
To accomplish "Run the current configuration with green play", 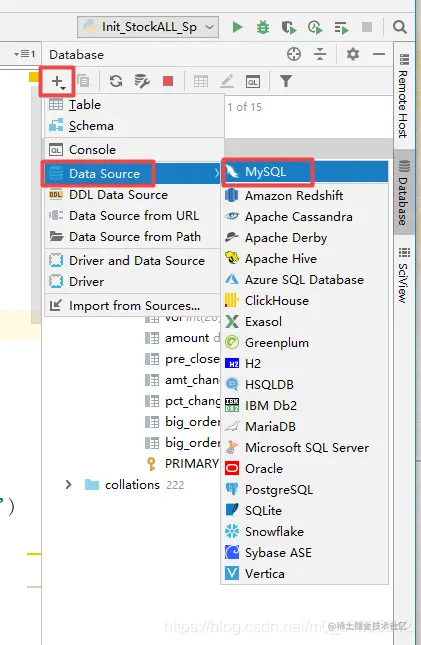I will [237, 27].
